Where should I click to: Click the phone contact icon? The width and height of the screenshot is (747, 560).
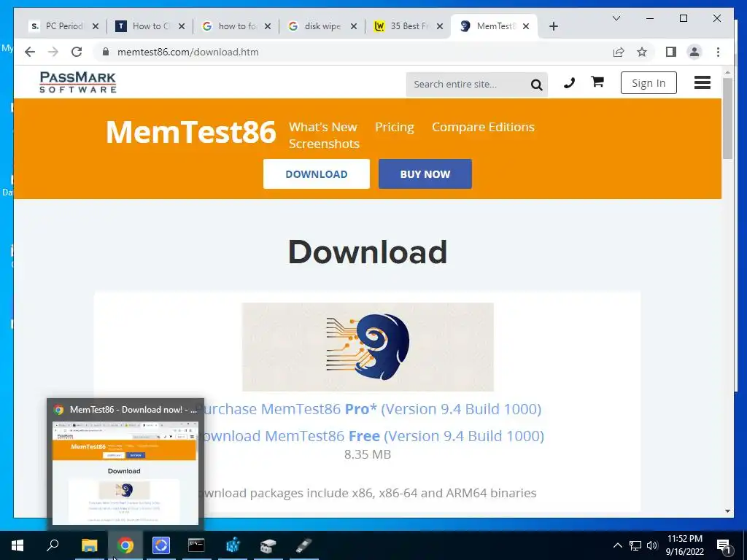pos(569,83)
